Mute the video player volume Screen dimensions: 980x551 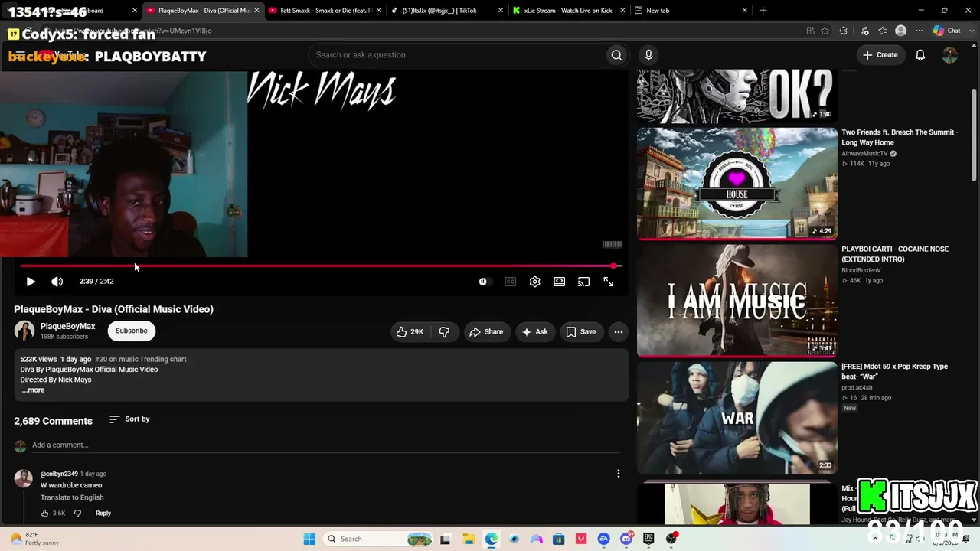click(x=57, y=282)
